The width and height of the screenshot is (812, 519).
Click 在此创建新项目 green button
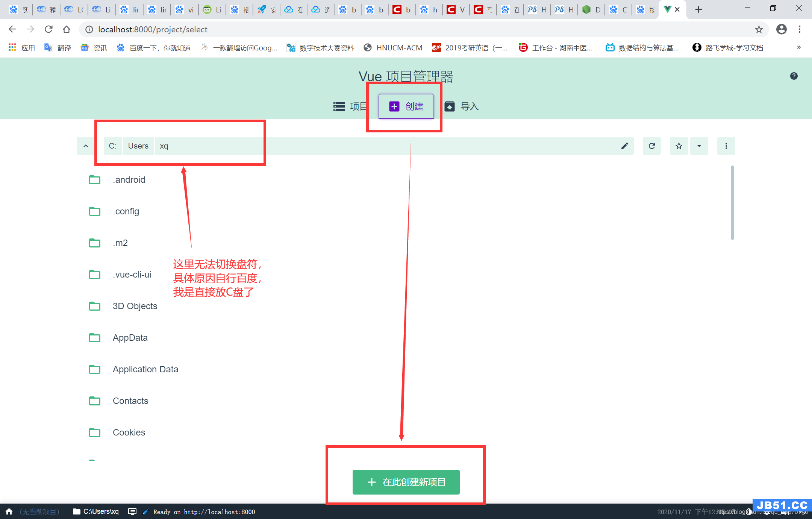[x=406, y=482]
